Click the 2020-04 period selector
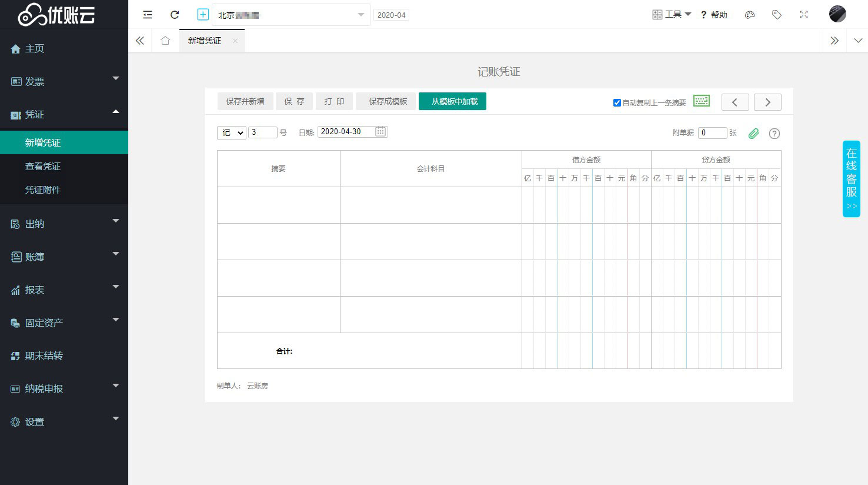Image resolution: width=868 pixels, height=485 pixels. click(x=391, y=15)
